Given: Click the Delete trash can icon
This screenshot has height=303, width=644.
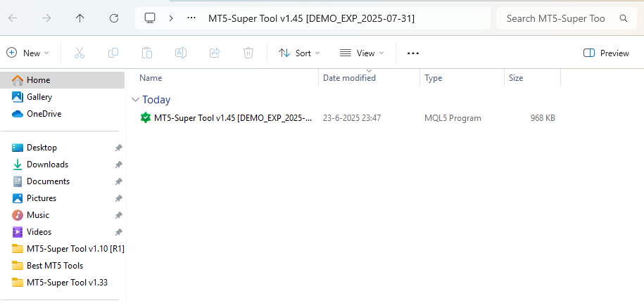Looking at the screenshot, I should [248, 53].
